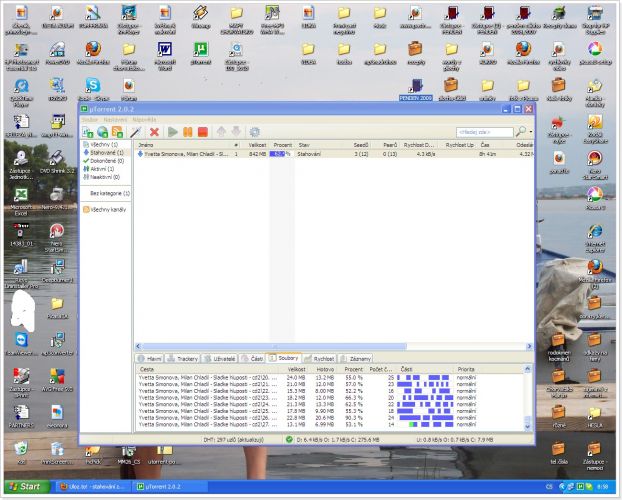Click the Move Down Queue arrow icon
Viewport: 622px width, 500px height.
pyautogui.click(x=236, y=132)
